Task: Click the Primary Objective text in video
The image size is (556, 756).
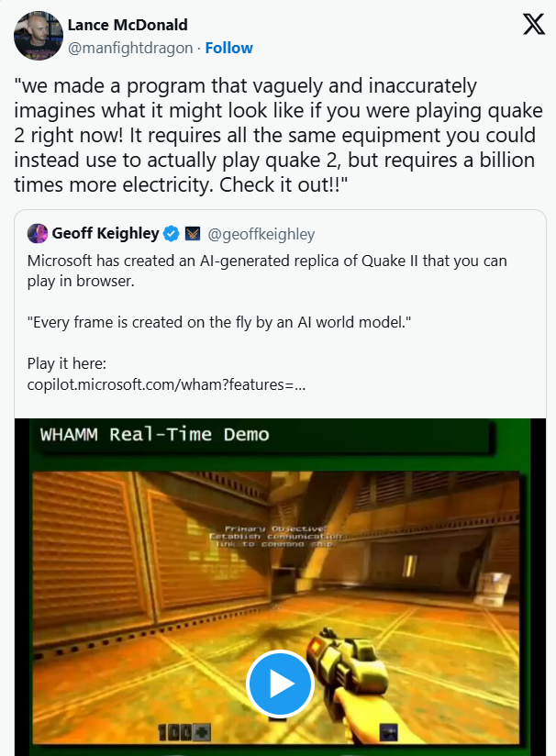Action: coord(275,536)
